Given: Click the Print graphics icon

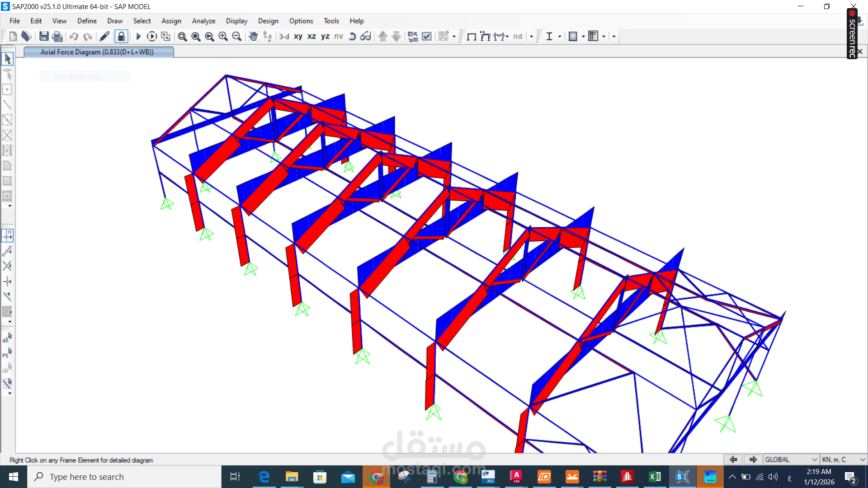Looking at the screenshot, I should pyautogui.click(x=57, y=37).
